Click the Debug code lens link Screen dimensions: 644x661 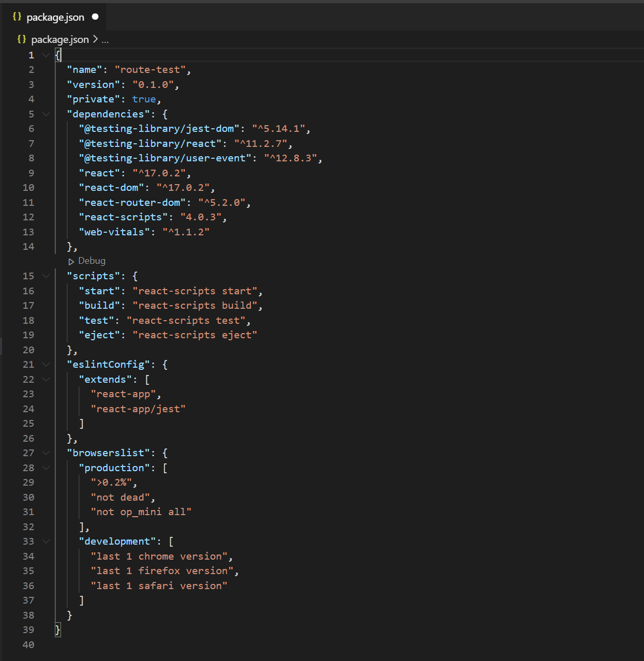(x=92, y=261)
